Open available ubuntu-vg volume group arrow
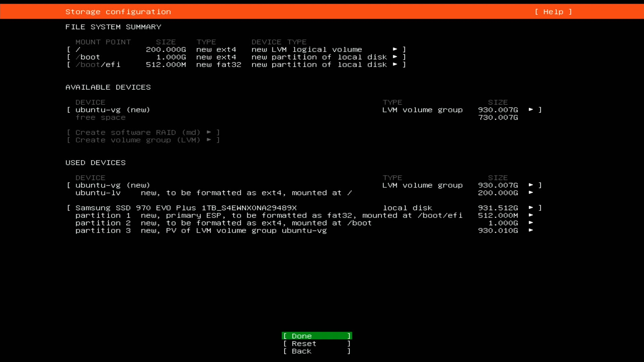The image size is (644, 362). click(x=531, y=110)
